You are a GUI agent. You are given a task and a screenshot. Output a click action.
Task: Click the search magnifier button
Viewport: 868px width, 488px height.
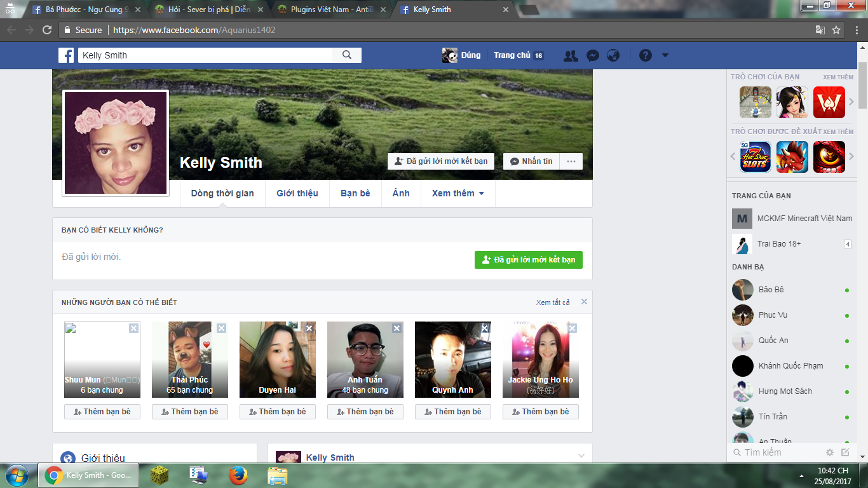[347, 55]
